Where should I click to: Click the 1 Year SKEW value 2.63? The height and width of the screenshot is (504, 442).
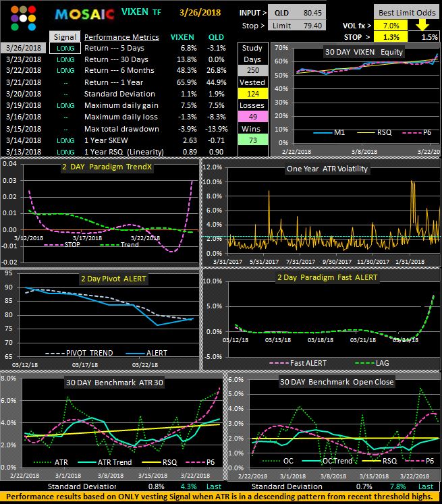click(190, 140)
